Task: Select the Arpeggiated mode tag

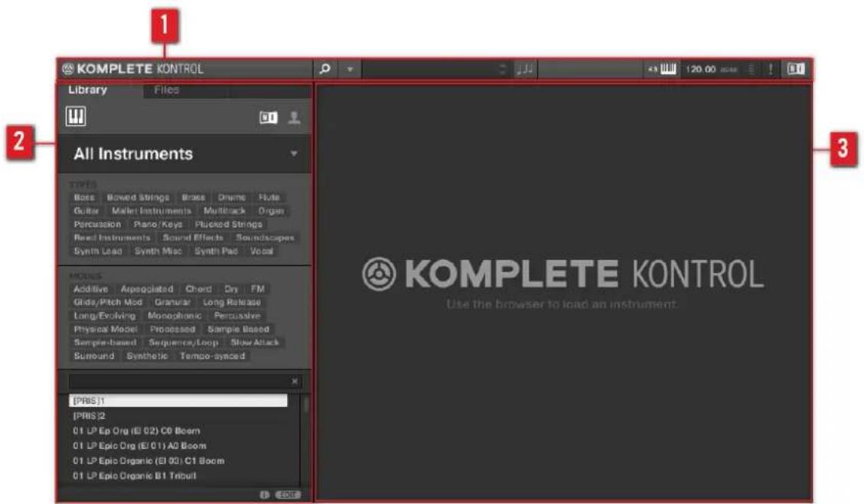Action: click(x=147, y=288)
